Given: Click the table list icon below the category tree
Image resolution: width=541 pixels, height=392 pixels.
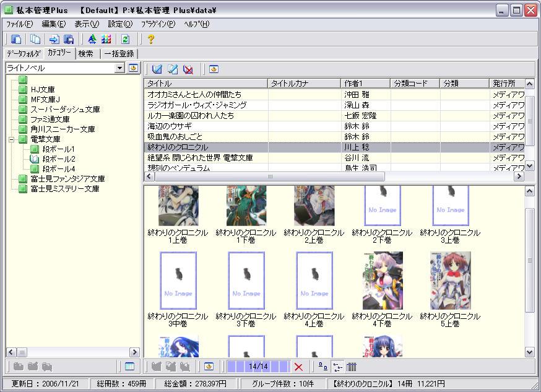Looking at the screenshot, I should click(x=130, y=366).
